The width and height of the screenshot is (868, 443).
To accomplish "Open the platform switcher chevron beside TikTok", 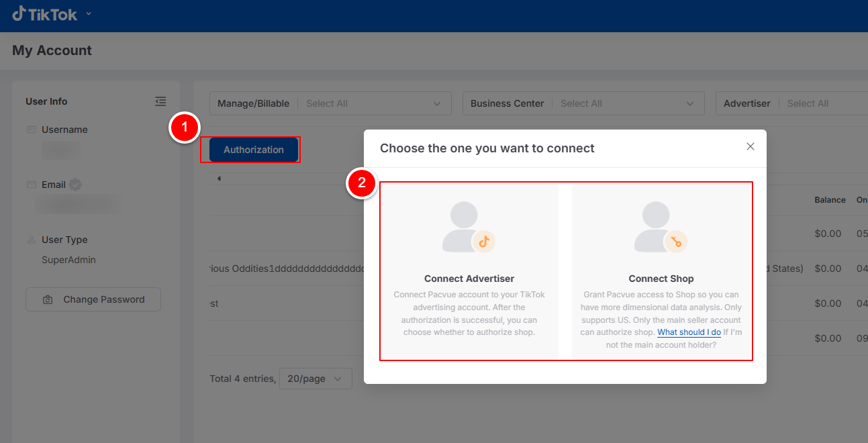I will pos(89,14).
